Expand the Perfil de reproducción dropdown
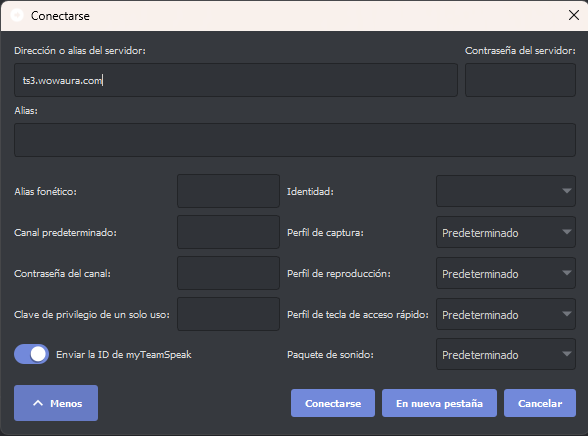The image size is (588, 436). point(506,273)
